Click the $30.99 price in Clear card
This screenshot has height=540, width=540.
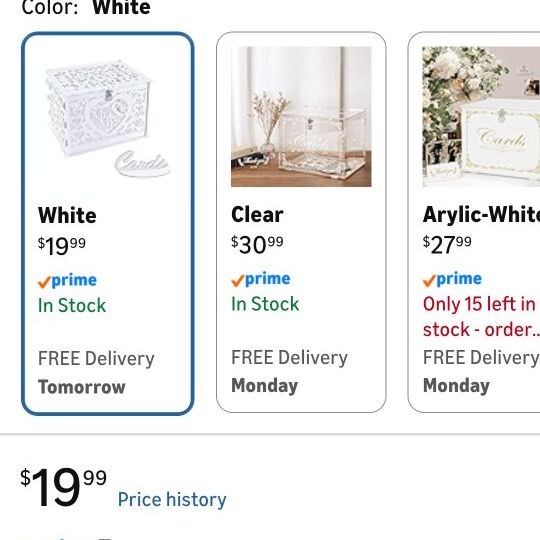[x=257, y=245]
